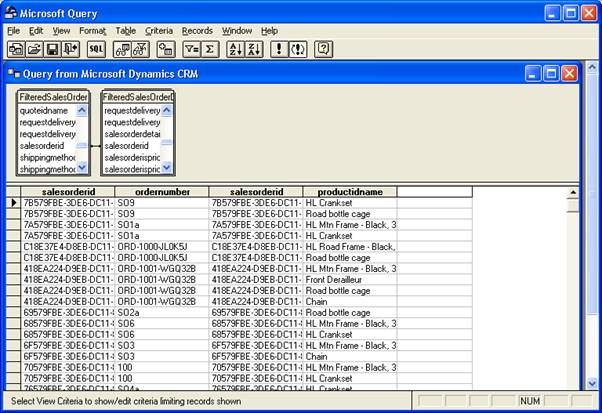Select salesorderdetai field in second table list
This screenshot has height=413, width=602.
point(133,134)
